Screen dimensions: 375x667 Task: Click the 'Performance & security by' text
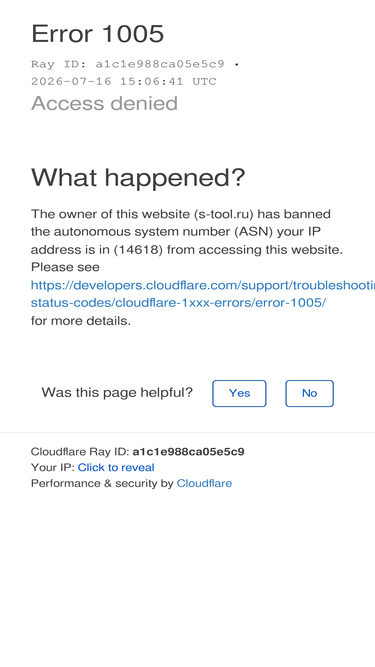coord(102,483)
